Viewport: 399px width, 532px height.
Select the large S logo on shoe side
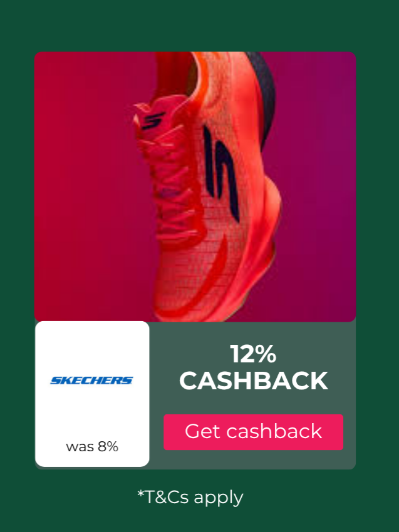221,173
